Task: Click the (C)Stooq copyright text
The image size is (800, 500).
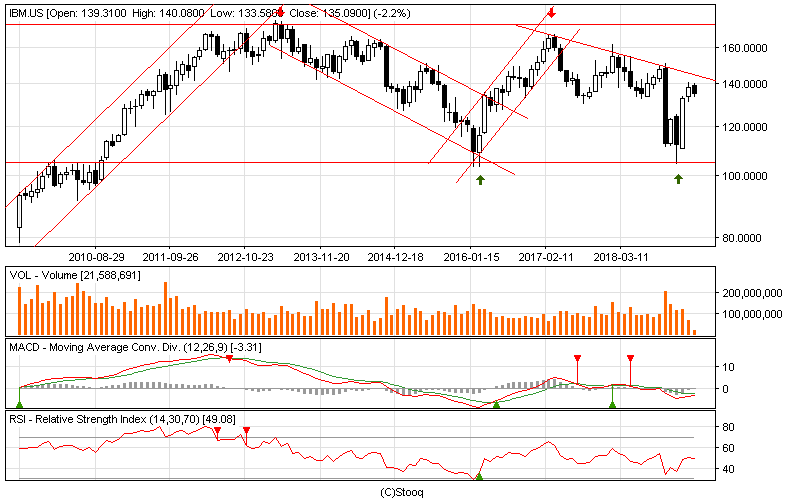Action: click(402, 492)
